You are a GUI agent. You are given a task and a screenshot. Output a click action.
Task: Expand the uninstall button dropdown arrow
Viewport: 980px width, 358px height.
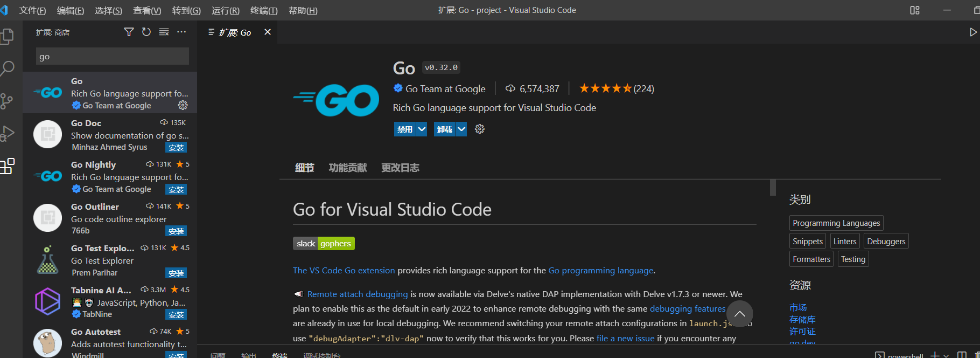coord(461,129)
